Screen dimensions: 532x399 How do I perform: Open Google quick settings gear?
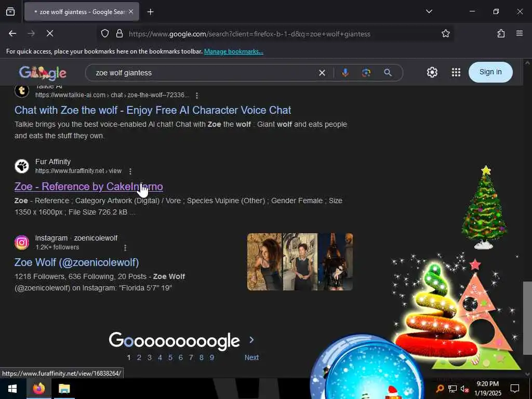[x=432, y=72]
